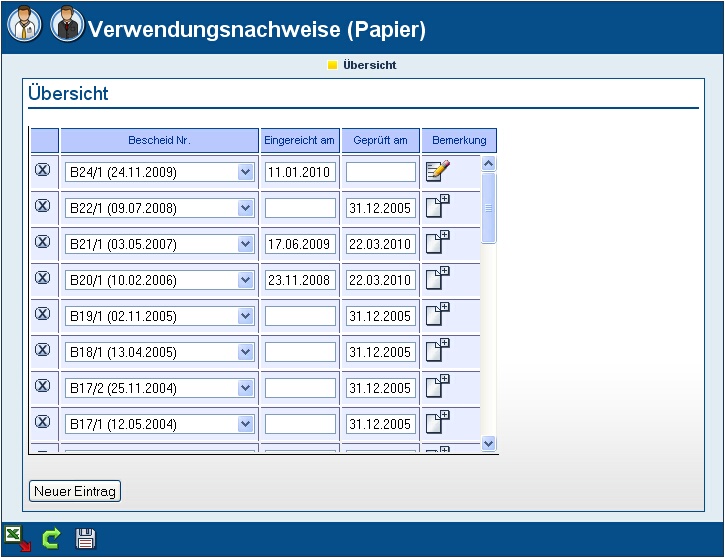Click the green refresh arrow icon
The height and width of the screenshot is (558, 725).
51,539
